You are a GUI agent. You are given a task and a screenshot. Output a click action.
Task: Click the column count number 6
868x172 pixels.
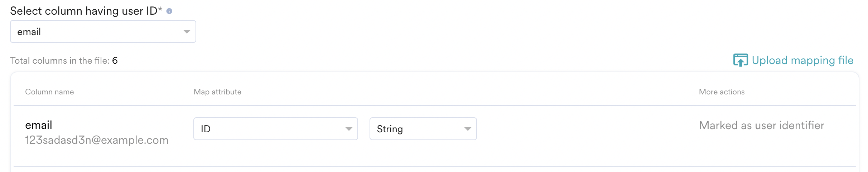115,61
